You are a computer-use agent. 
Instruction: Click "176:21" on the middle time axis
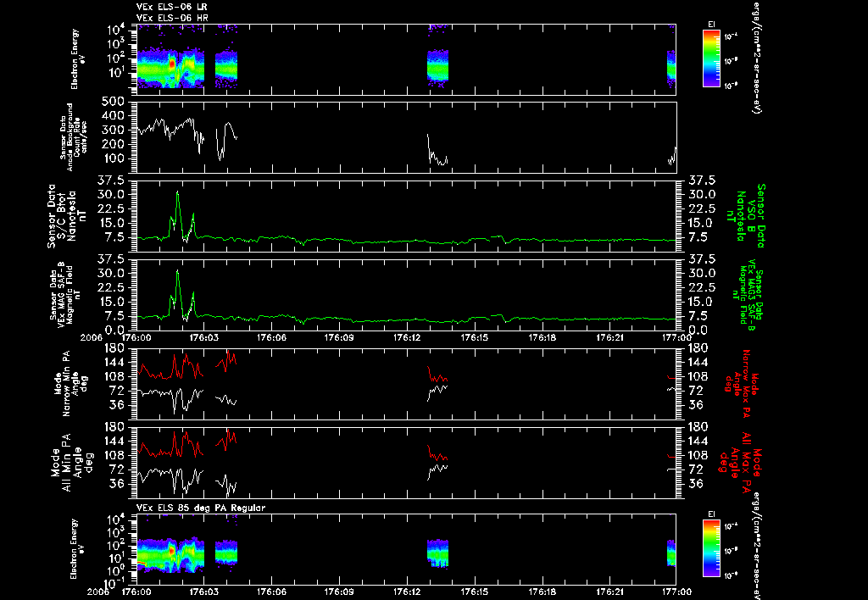click(x=609, y=337)
